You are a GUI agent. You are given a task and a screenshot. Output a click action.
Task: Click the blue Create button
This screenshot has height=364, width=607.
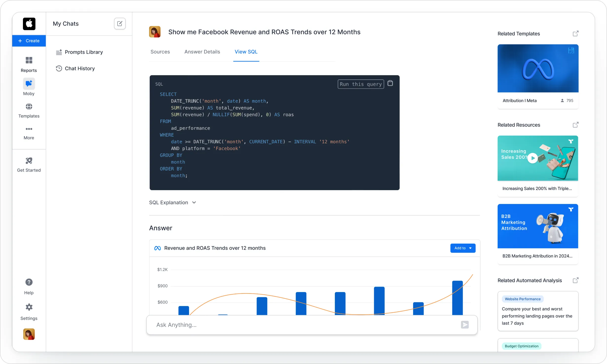(29, 41)
